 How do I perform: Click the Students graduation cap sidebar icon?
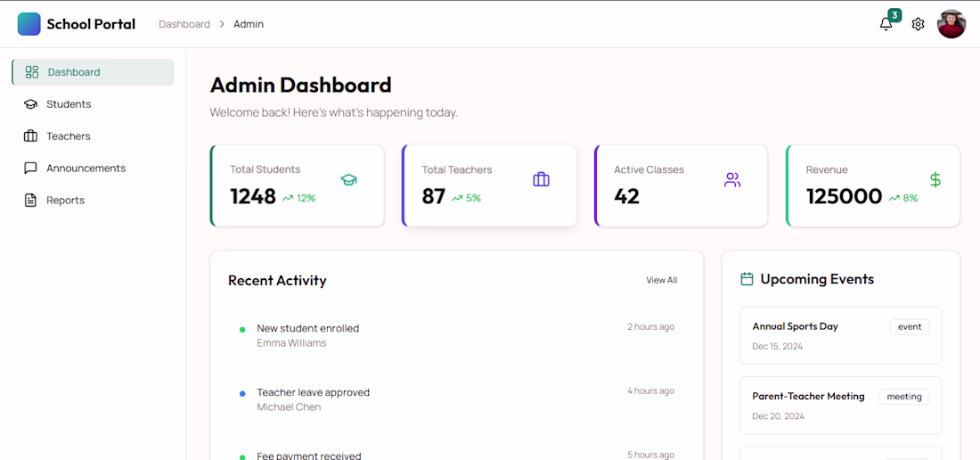(30, 104)
